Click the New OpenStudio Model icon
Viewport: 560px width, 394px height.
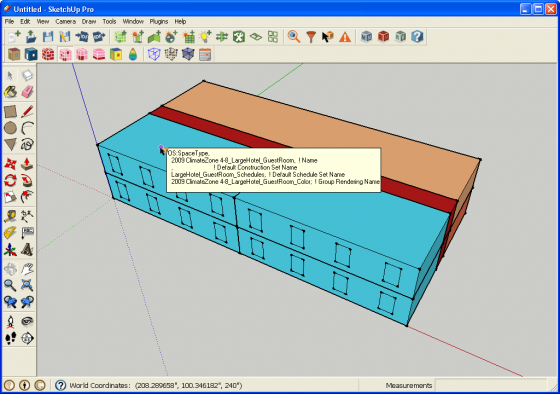14,37
